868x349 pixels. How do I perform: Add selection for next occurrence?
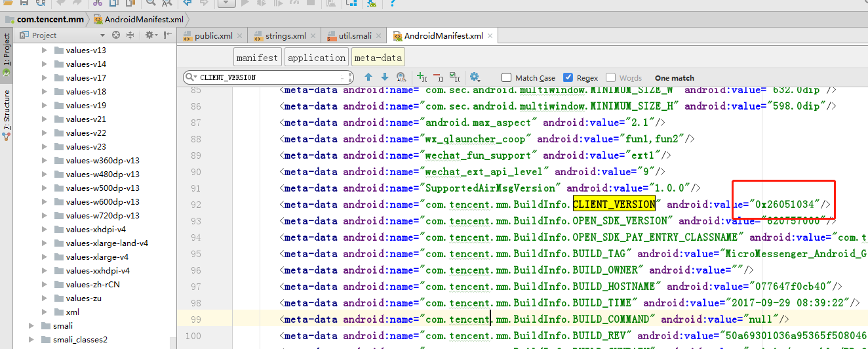(x=422, y=77)
